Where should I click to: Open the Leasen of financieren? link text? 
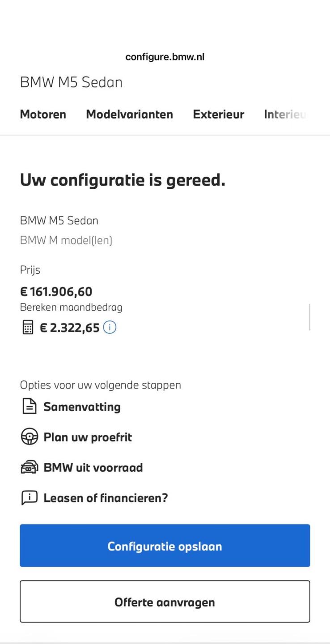(x=106, y=498)
